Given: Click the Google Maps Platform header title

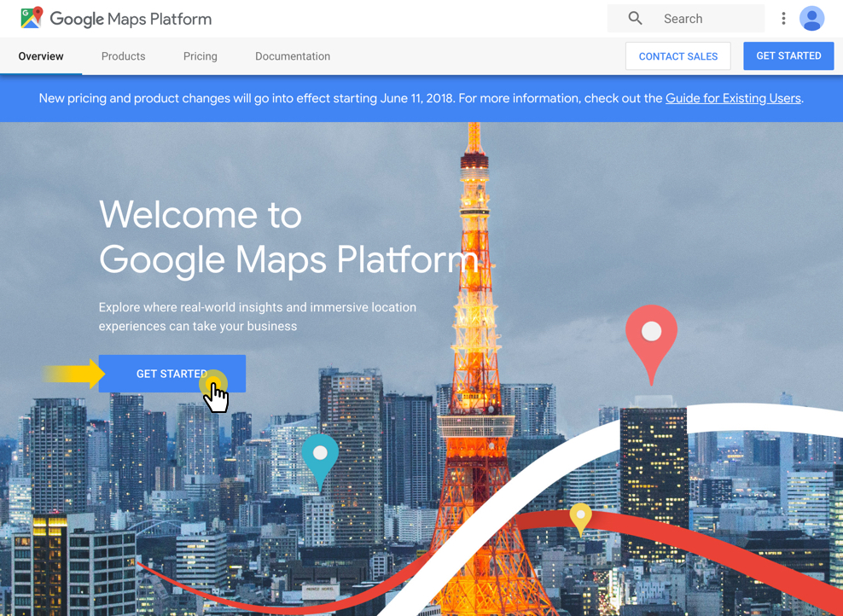Looking at the screenshot, I should coord(131,20).
